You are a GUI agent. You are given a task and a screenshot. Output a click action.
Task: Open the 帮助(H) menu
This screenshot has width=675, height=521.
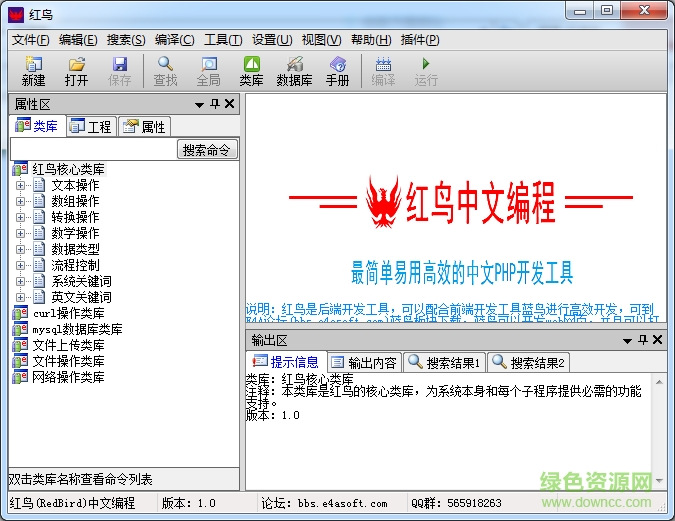pyautogui.click(x=371, y=40)
